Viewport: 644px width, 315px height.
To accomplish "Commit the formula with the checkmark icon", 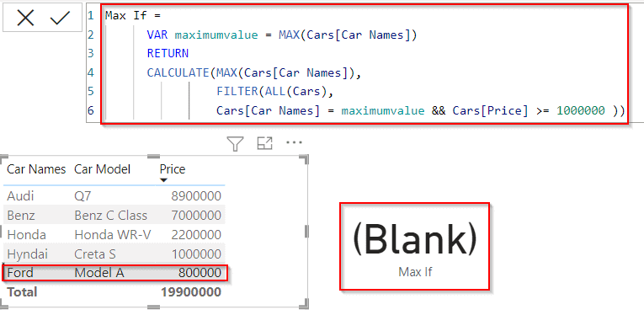I will 60,19.
